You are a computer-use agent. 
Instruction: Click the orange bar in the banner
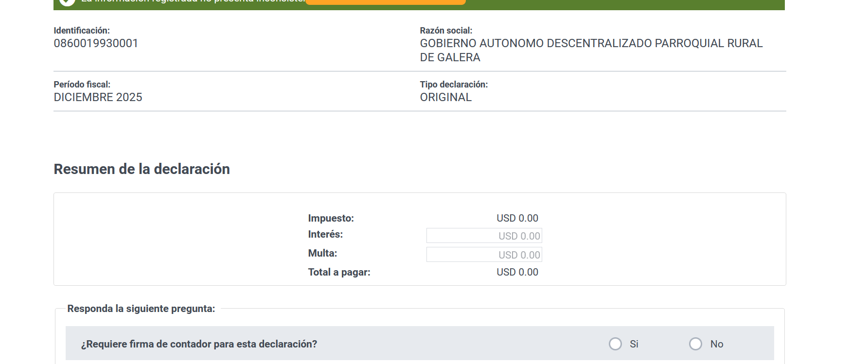385,2
